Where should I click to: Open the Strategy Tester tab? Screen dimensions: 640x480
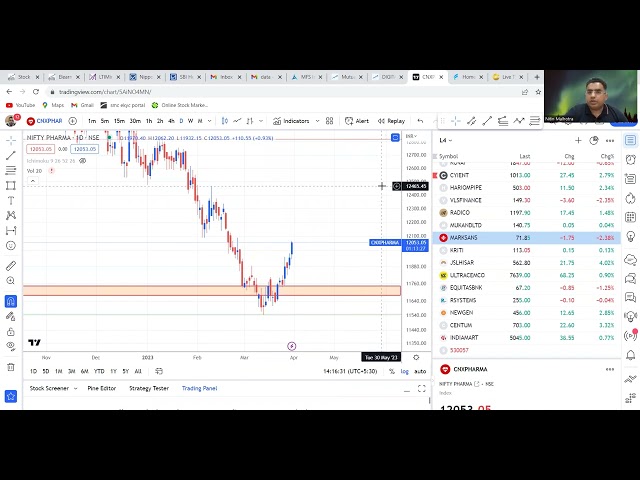click(x=149, y=388)
